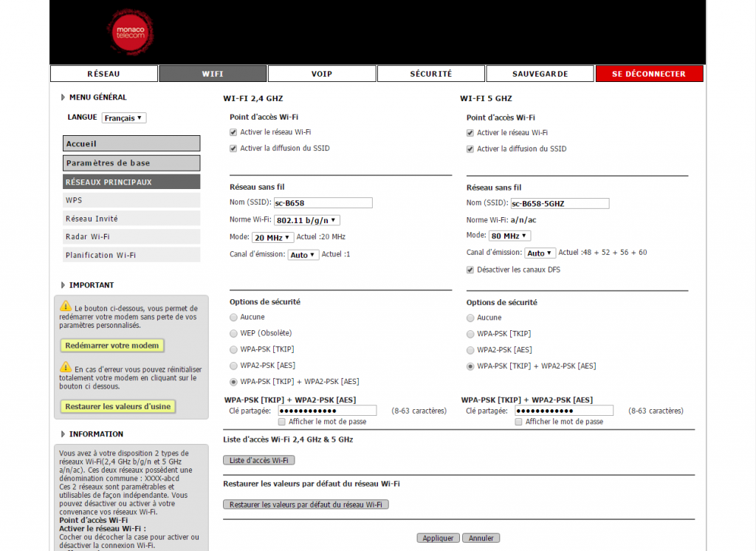Select Aucune security option for 5 GHz
Image resolution: width=756 pixels, height=551 pixels.
[470, 318]
